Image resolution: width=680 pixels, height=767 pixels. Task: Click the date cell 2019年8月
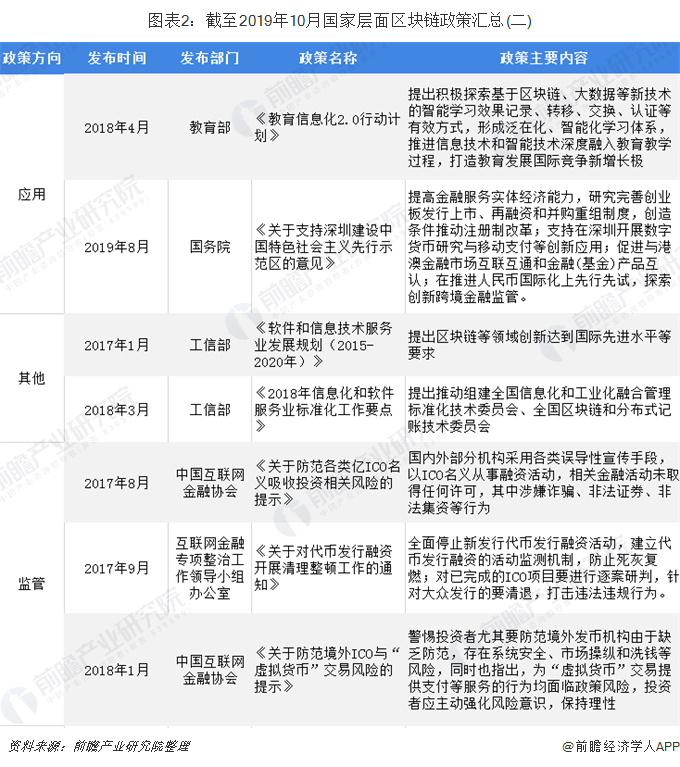(116, 247)
